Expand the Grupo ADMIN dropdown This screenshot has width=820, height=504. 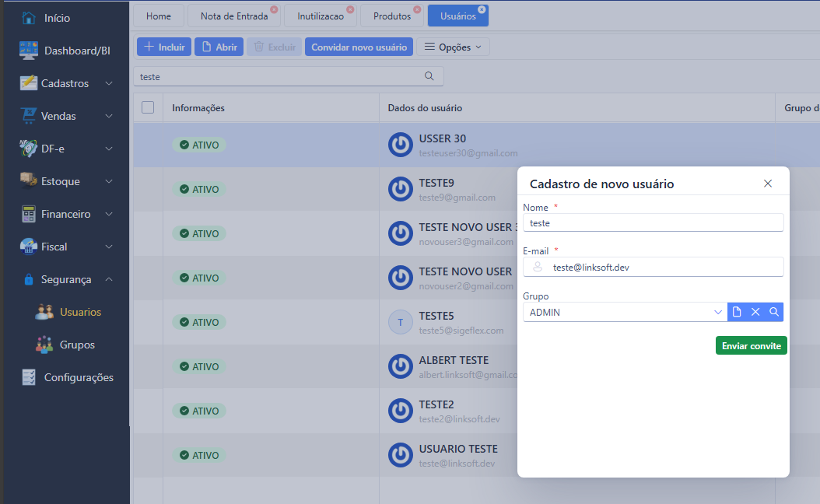[x=717, y=312]
